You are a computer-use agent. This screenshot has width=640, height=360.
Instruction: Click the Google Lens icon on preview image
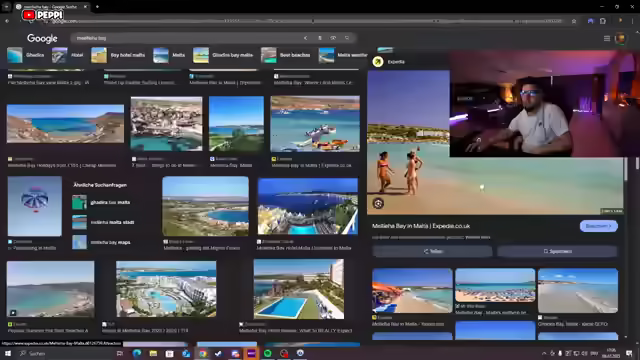point(378,203)
